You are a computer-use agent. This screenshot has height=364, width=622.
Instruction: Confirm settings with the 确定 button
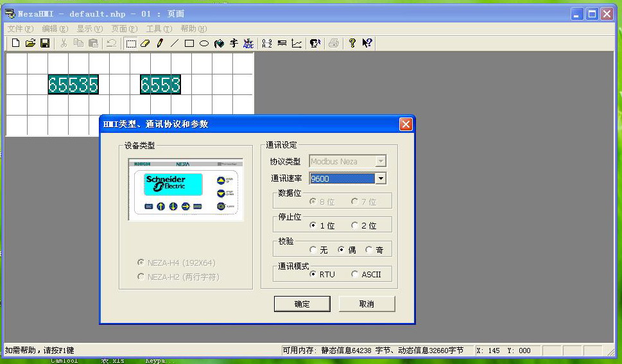(302, 304)
